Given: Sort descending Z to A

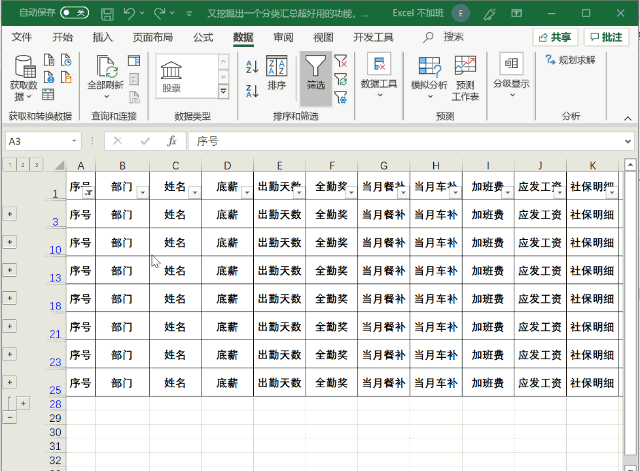Looking at the screenshot, I should point(252,91).
